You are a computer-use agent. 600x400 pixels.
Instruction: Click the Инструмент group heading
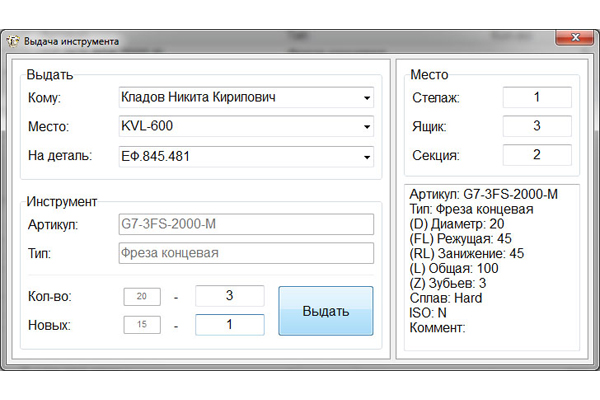click(62, 201)
